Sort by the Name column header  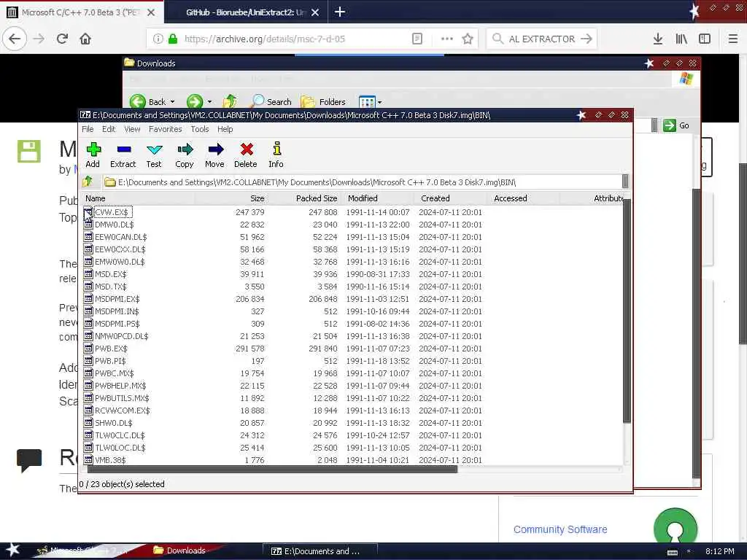click(138, 198)
